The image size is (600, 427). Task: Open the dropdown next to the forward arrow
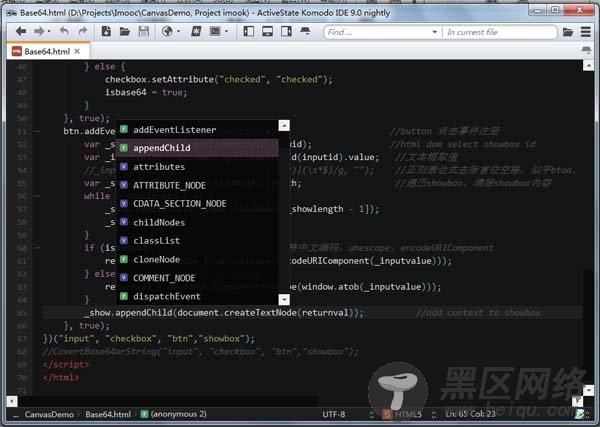[x=49, y=31]
